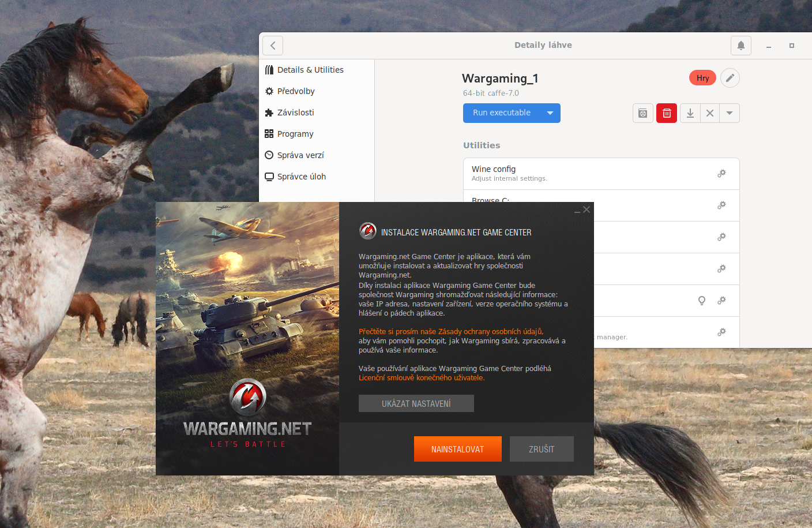This screenshot has width=812, height=528.
Task: Open gear options for Browse C: row
Action: pyautogui.click(x=721, y=205)
